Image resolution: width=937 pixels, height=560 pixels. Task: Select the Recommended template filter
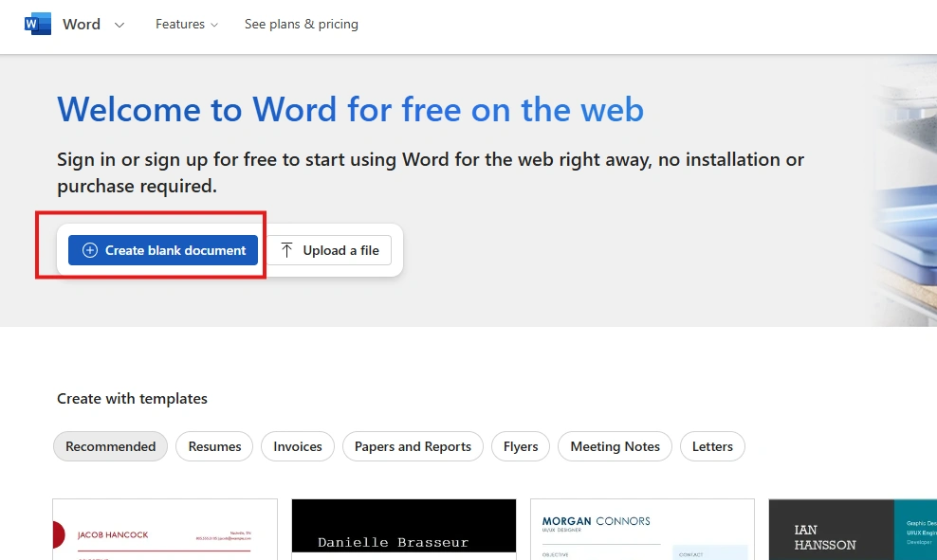coord(111,446)
